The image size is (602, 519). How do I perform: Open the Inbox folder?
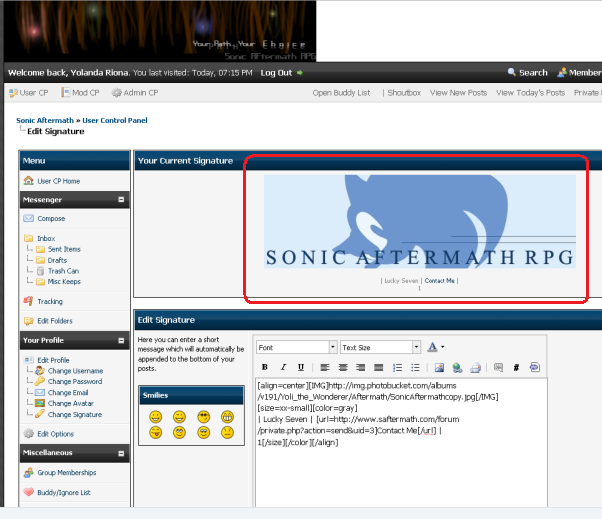46,238
